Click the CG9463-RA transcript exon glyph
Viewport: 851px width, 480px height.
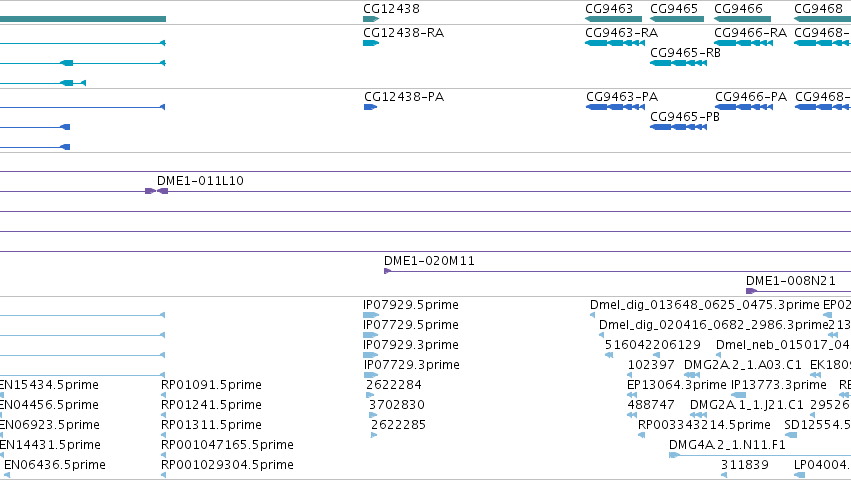point(615,43)
